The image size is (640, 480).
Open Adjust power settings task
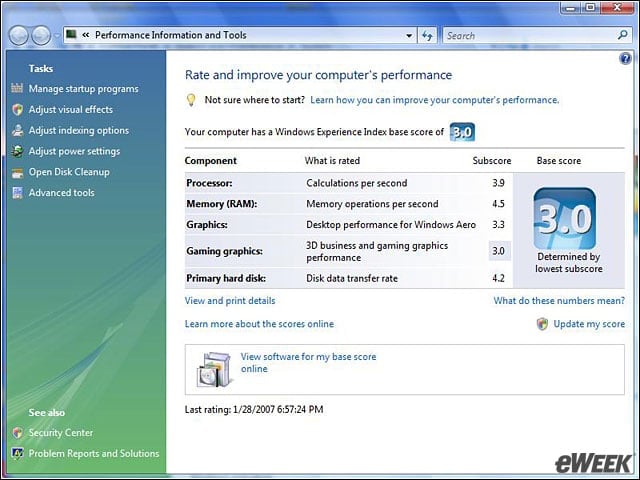pyautogui.click(x=74, y=151)
